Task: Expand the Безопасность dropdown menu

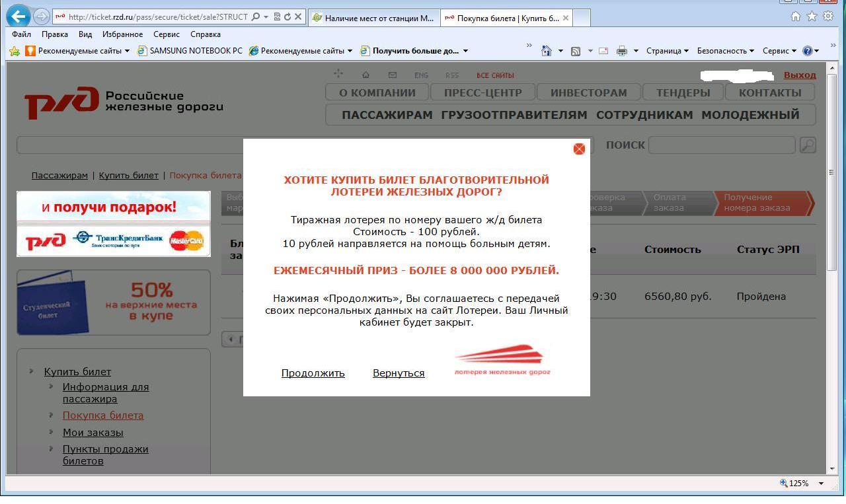Action: tap(725, 51)
